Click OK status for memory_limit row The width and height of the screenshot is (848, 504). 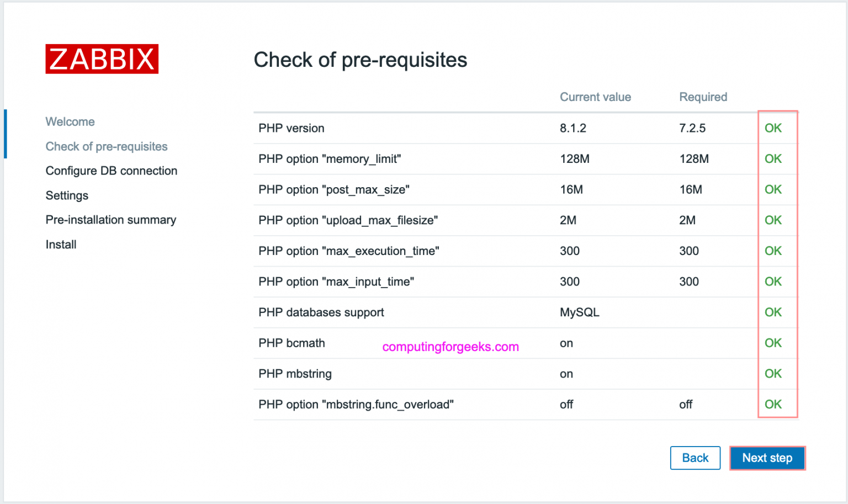click(773, 159)
